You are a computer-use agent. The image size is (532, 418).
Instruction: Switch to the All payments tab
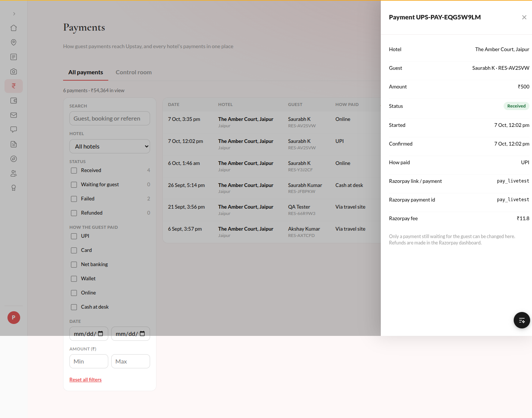pos(85,72)
